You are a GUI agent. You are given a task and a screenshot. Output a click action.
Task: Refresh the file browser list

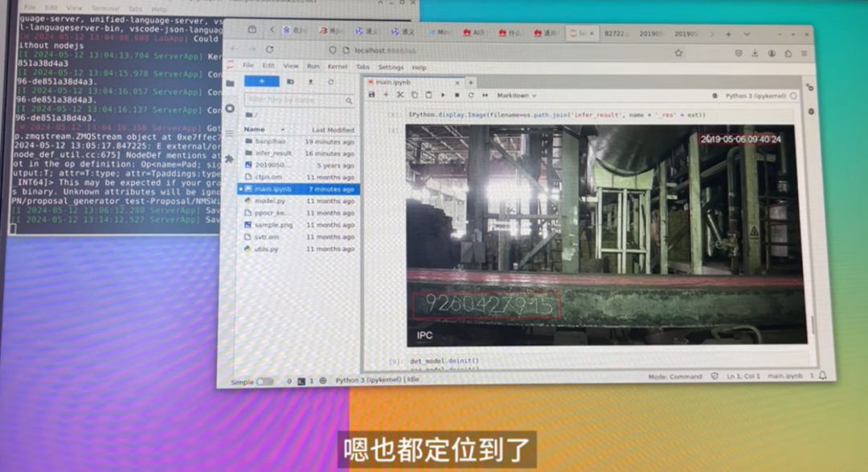point(330,82)
